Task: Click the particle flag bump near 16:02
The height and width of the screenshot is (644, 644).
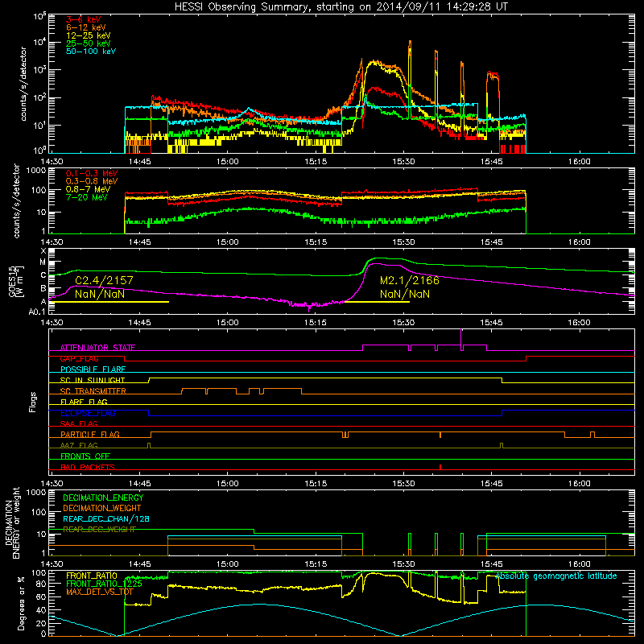Action: pyautogui.click(x=592, y=434)
